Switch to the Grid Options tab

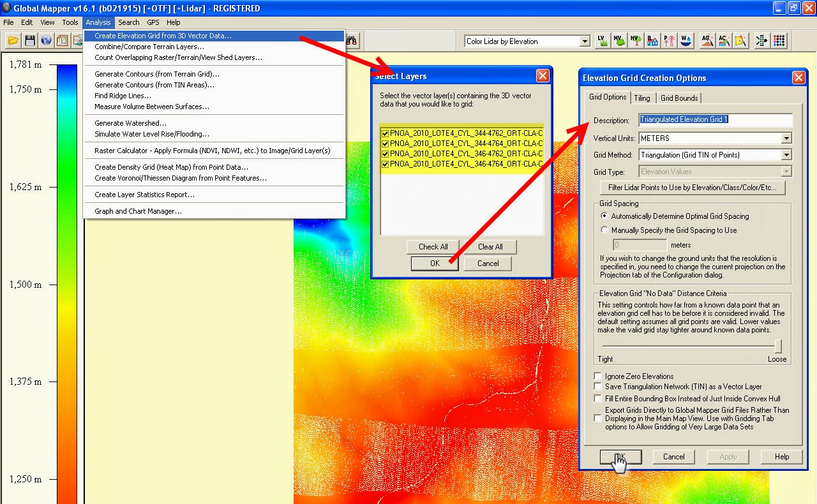[608, 97]
